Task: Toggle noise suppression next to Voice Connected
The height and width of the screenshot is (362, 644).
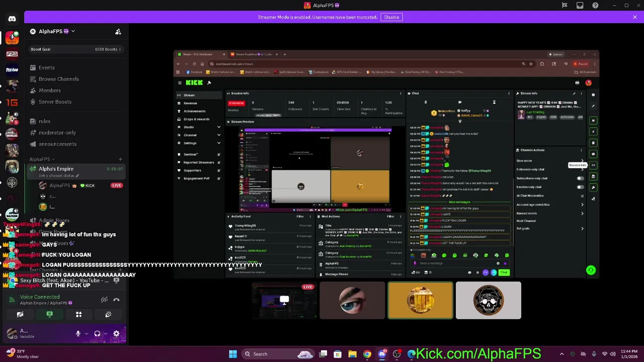Action: 104,300
